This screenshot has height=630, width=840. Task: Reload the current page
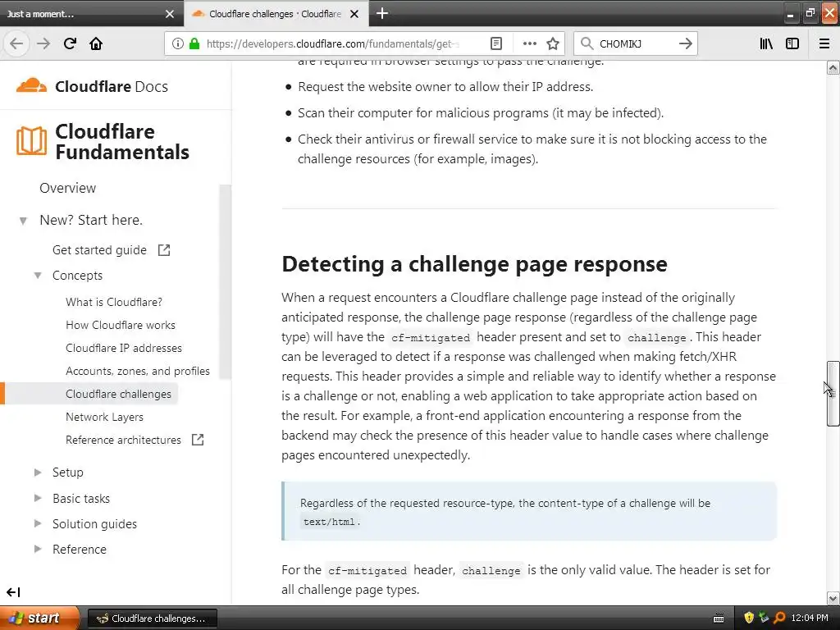[x=70, y=43]
